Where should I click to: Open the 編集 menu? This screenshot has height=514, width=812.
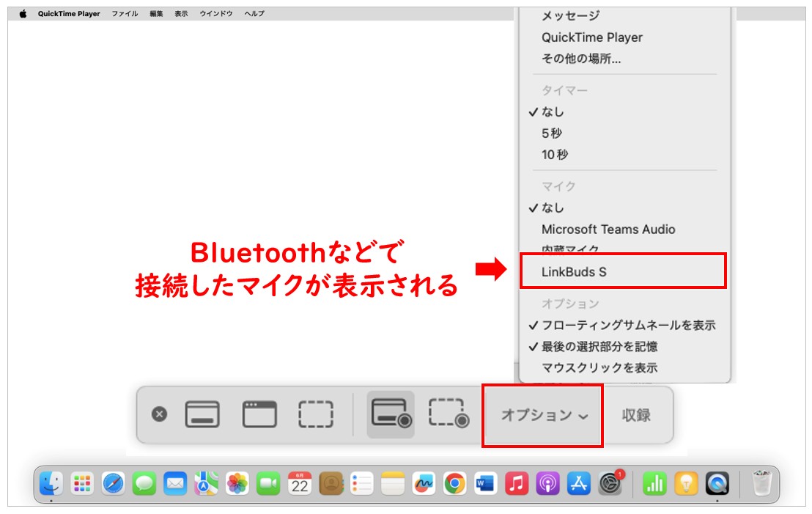tap(156, 13)
